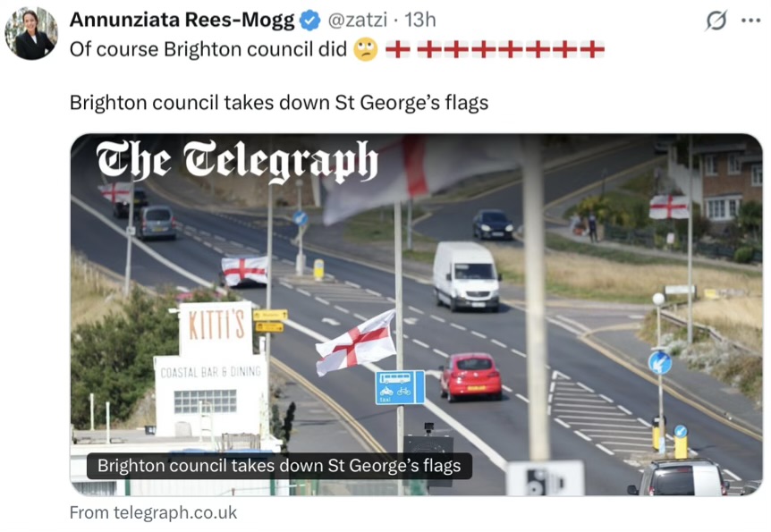Click the display name Annunziata Rees-Mogg
Image resolution: width=771 pixels, height=532 pixels.
[182, 21]
